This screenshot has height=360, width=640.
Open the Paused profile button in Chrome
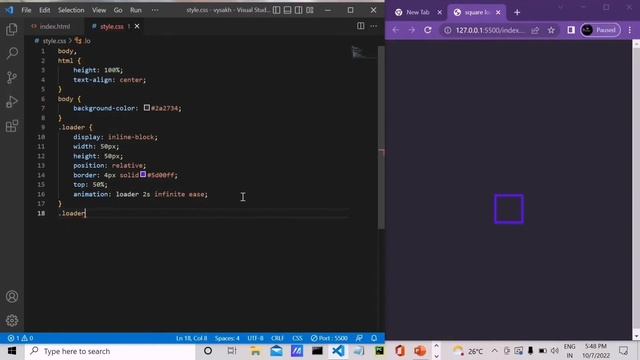(x=600, y=30)
